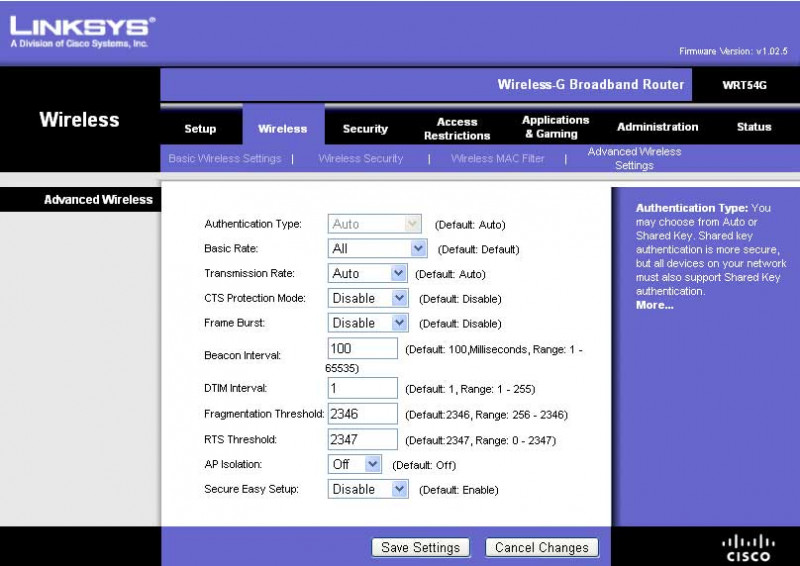
Task: Open the Secure Easy Setup dropdown
Action: (x=368, y=489)
